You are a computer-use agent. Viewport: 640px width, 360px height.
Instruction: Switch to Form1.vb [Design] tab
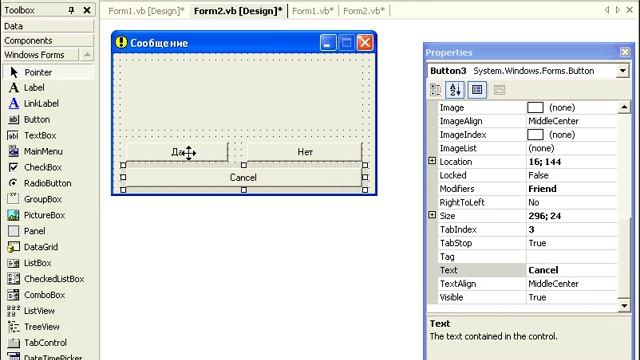(x=146, y=11)
